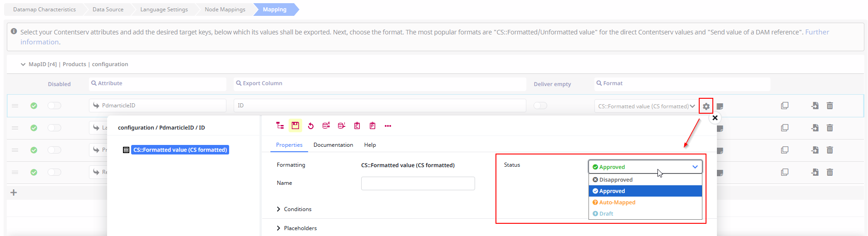Click the attribute arrow icon next to PdmarticleID
Image resolution: width=868 pixels, height=236 pixels.
coord(96,106)
